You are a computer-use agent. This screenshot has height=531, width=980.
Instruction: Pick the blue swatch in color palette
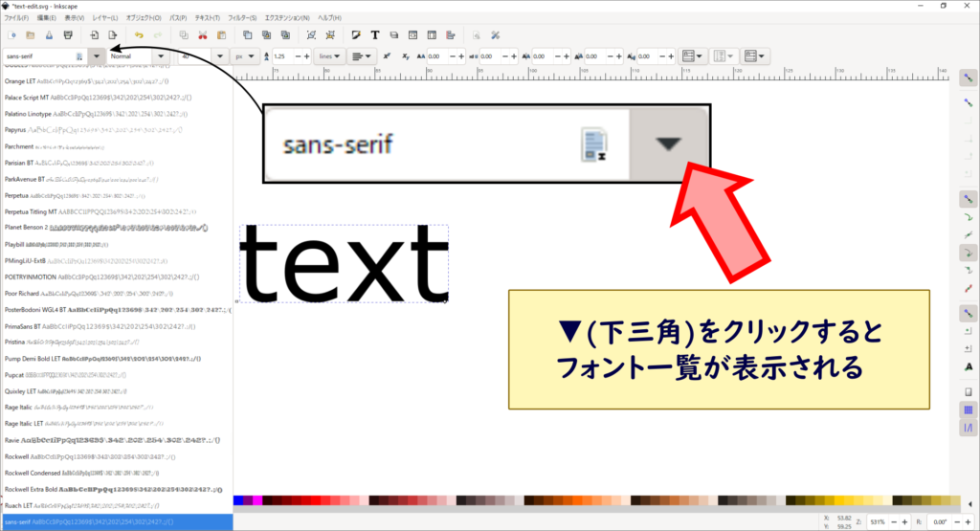coord(237,500)
